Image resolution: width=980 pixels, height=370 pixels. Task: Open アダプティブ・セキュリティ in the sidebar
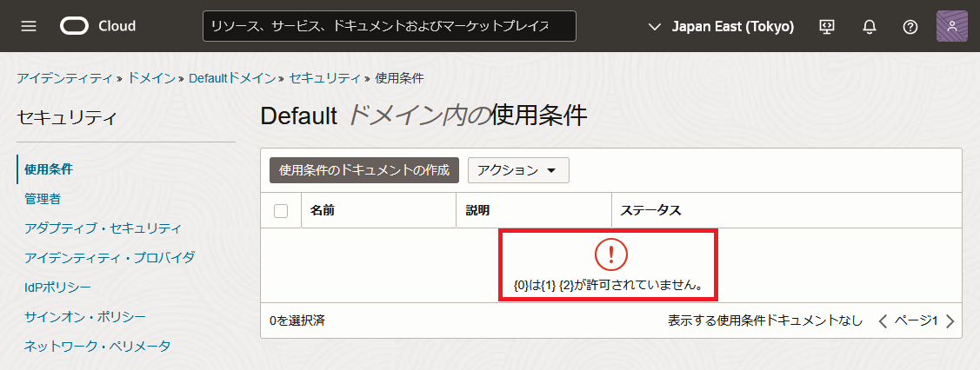[103, 228]
